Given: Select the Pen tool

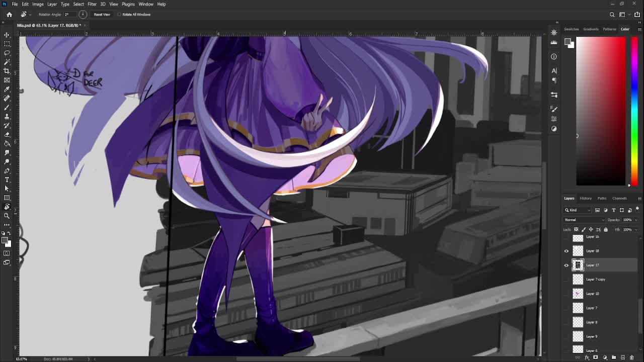Looking at the screenshot, I should click(x=7, y=170).
